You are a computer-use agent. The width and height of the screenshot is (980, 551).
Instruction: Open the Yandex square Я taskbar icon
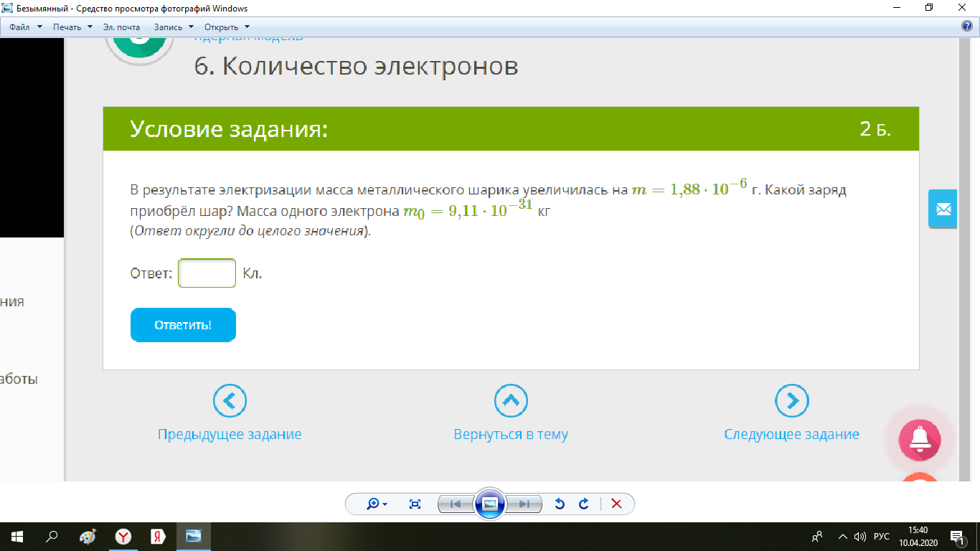[158, 537]
